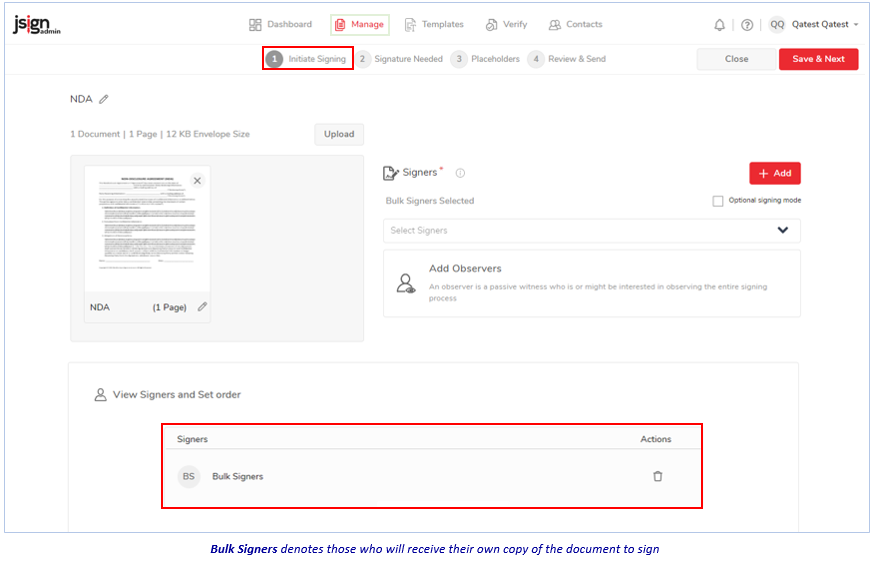Open the NDA document thumbnail preview
Screen dimensions: 873x562
(x=147, y=230)
